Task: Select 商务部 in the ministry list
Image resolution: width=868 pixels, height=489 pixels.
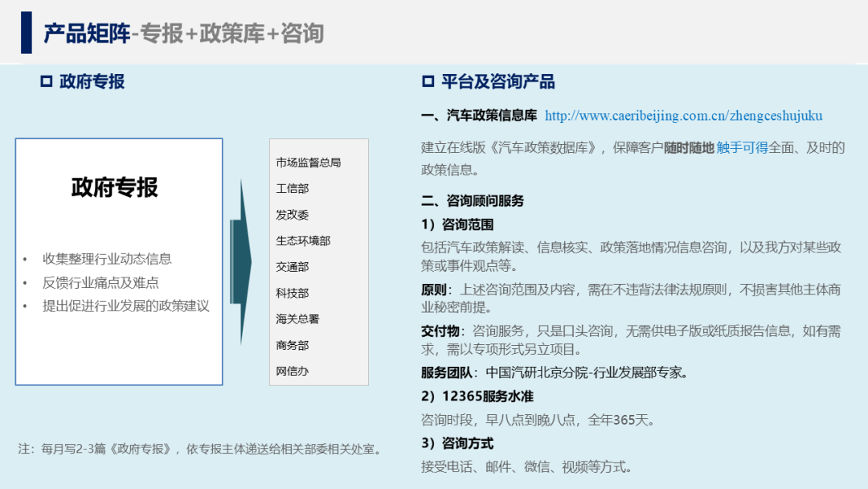Action: click(x=293, y=345)
